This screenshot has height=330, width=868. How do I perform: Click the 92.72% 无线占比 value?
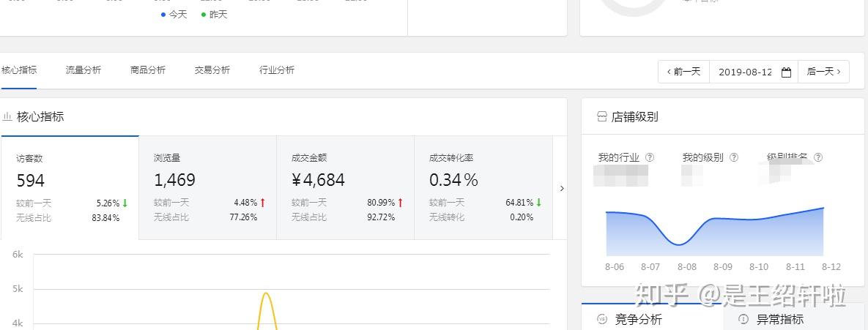[382, 217]
